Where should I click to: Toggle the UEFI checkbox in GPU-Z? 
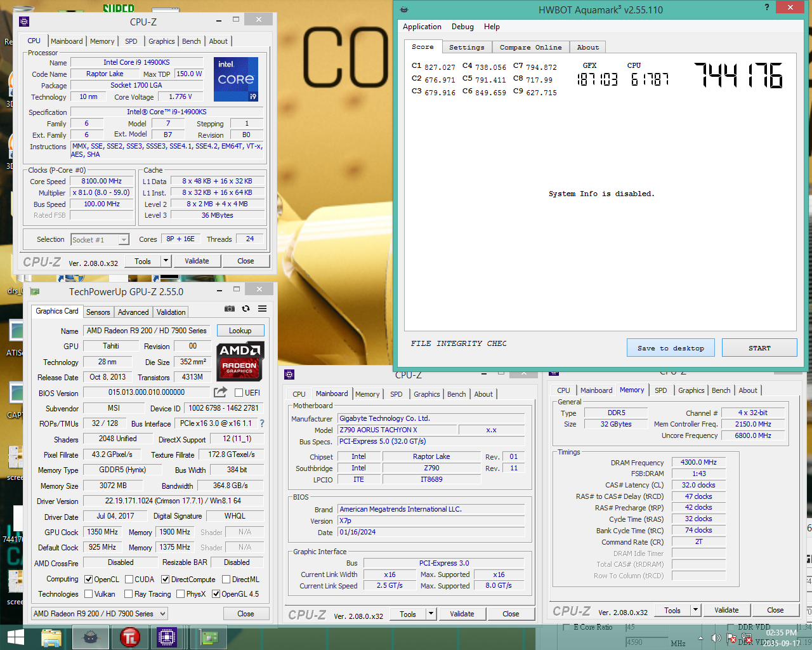point(239,392)
